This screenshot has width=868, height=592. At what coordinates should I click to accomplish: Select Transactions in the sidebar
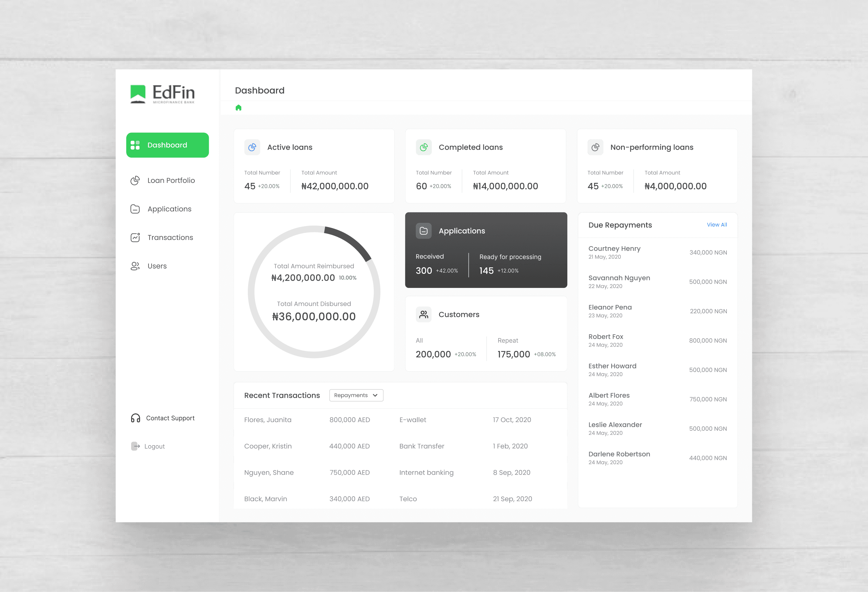pyautogui.click(x=170, y=238)
